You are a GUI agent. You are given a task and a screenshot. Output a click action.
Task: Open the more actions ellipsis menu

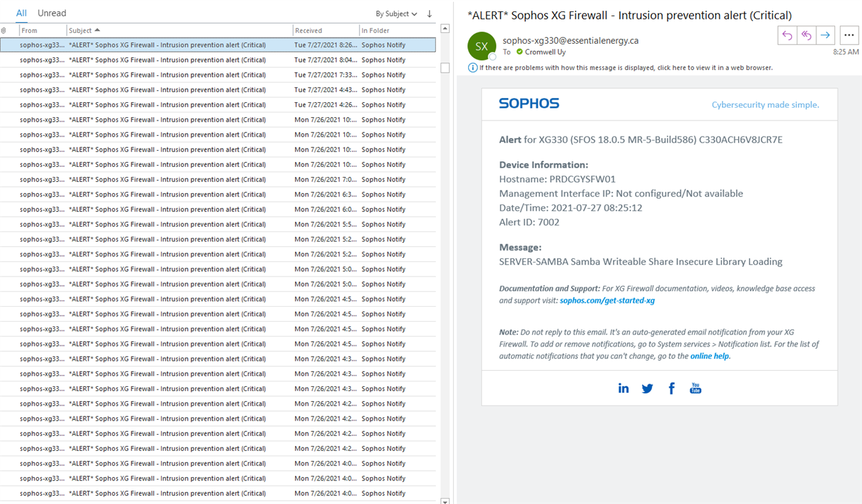pyautogui.click(x=849, y=35)
